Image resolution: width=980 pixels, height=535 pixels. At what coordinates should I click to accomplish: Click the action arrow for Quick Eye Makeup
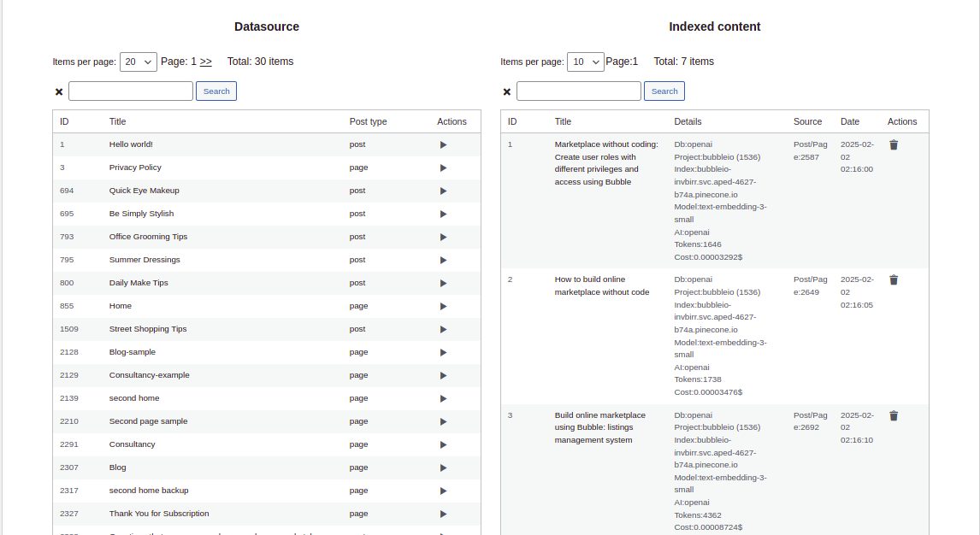(x=443, y=191)
